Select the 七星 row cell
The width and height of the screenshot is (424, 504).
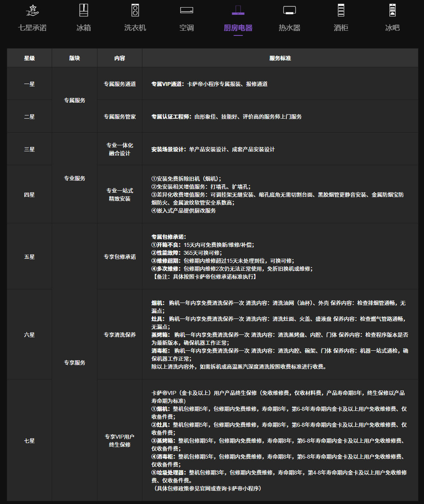click(29, 441)
